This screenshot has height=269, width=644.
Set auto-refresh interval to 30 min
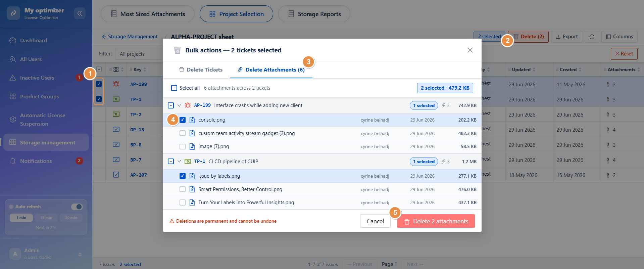tap(71, 218)
